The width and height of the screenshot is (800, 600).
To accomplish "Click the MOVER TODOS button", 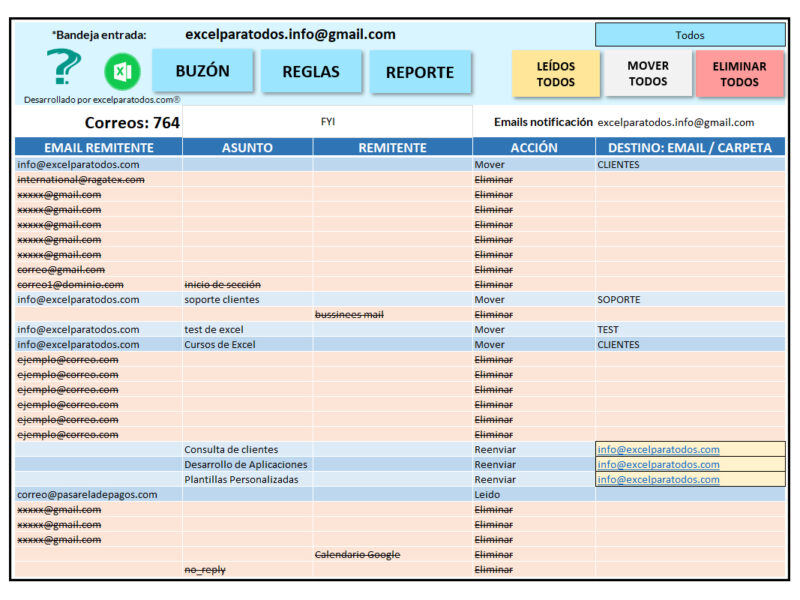I will [x=648, y=73].
